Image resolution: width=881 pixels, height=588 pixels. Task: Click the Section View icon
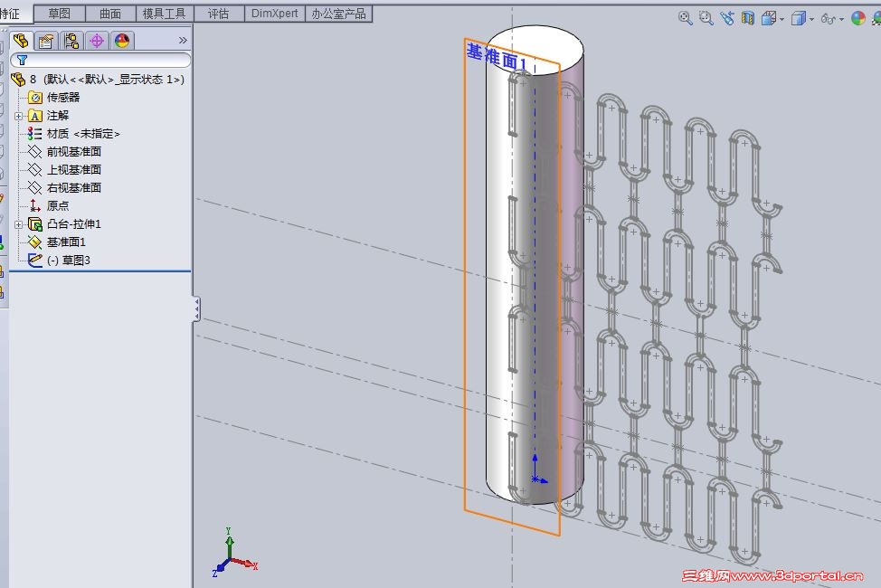[x=748, y=18]
